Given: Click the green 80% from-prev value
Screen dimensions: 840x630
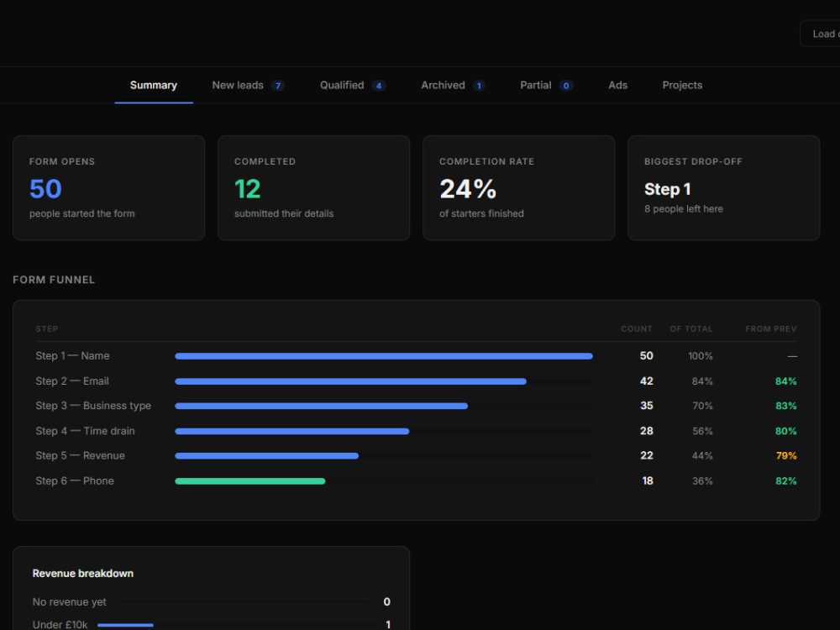Looking at the screenshot, I should tap(786, 431).
